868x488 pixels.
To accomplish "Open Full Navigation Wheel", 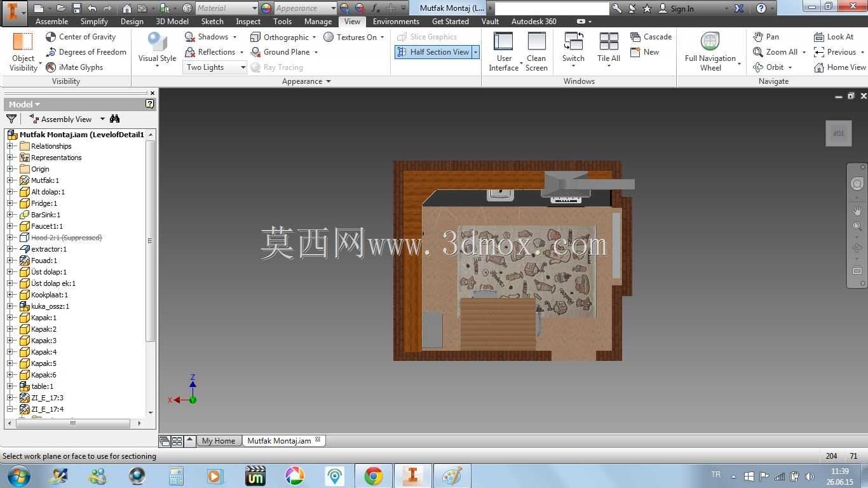I will (710, 51).
